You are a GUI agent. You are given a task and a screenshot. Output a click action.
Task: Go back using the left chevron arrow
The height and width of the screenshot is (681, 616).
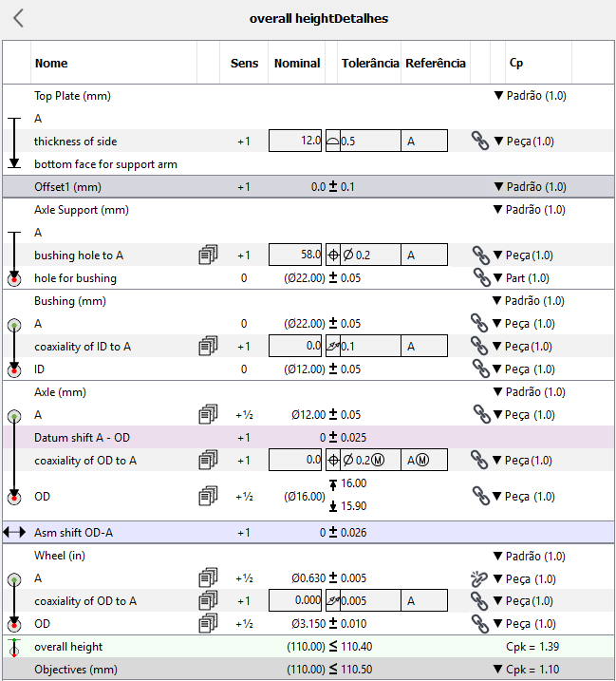click(18, 18)
